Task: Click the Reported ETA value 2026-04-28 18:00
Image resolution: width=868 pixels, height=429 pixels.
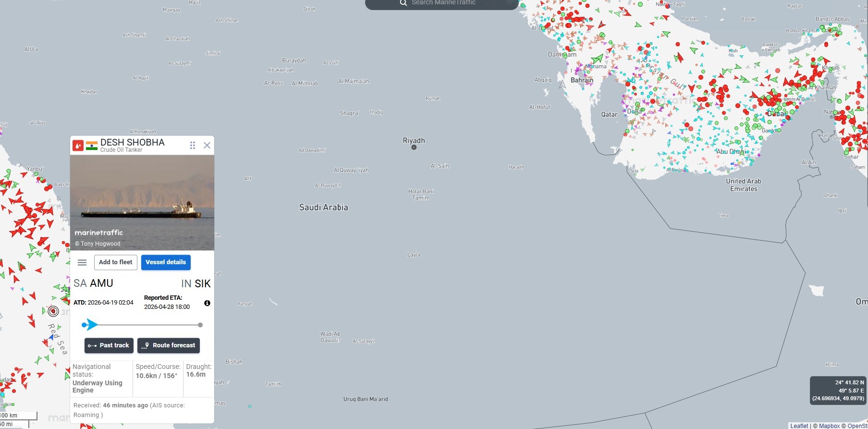Action: pyautogui.click(x=167, y=307)
